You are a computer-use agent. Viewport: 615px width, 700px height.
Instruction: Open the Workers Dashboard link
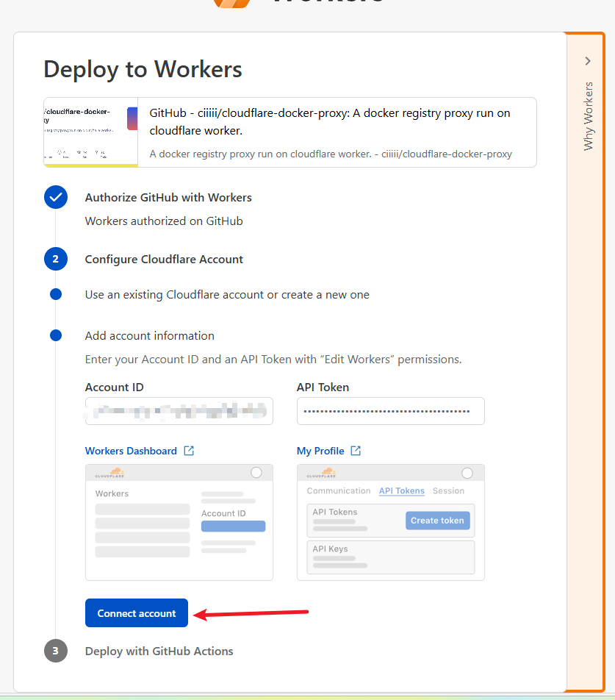[131, 451]
